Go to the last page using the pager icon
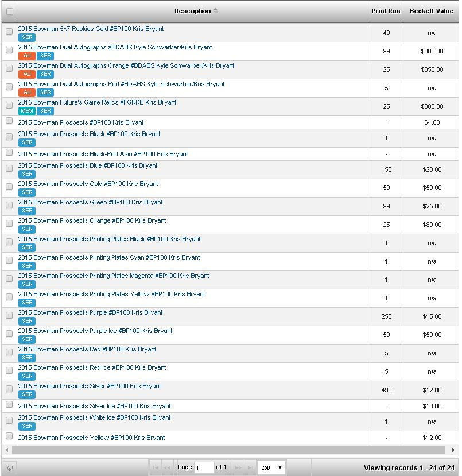This screenshot has height=476, width=462. (x=250, y=467)
